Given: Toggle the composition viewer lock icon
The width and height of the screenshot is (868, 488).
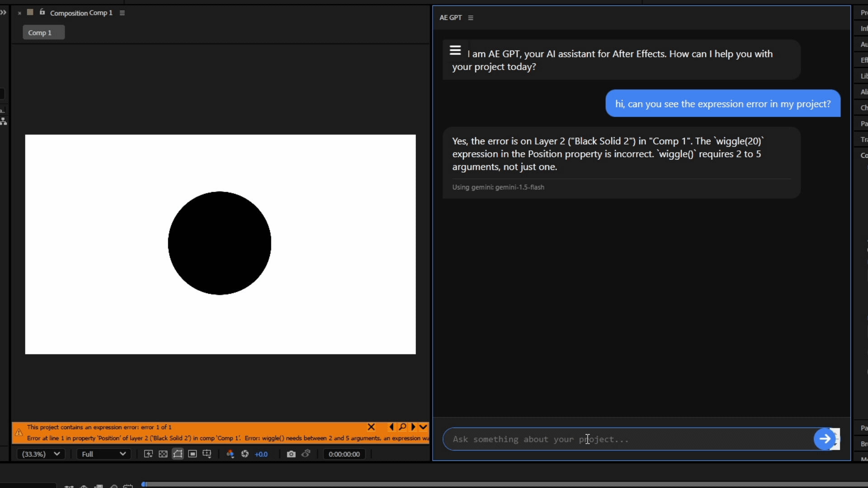Looking at the screenshot, I should click(42, 12).
